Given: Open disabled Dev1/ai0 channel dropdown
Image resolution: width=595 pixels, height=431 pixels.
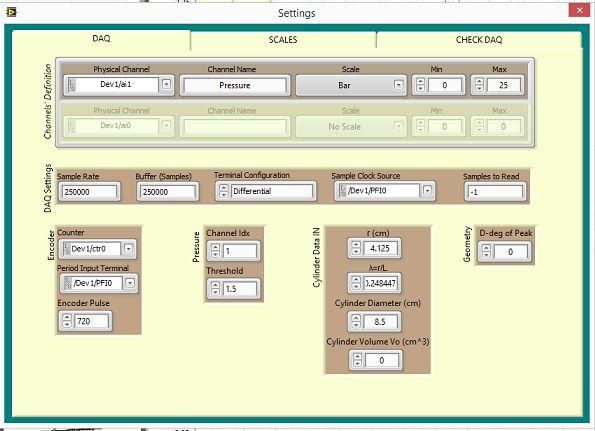Looking at the screenshot, I should [x=166, y=125].
